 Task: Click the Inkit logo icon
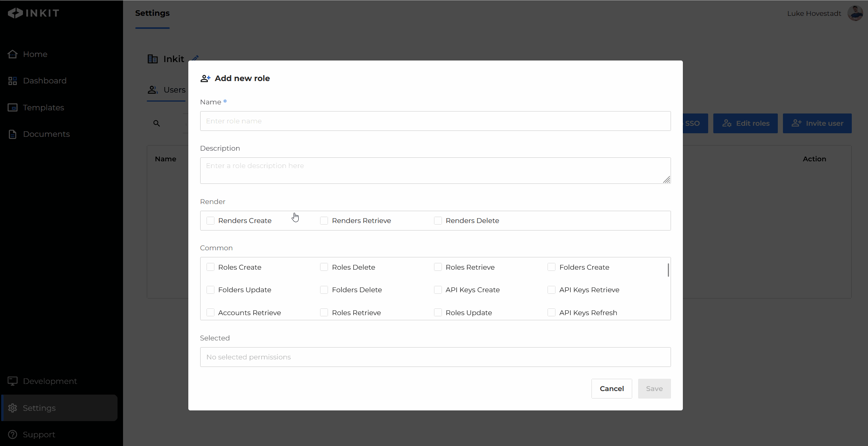(x=15, y=13)
